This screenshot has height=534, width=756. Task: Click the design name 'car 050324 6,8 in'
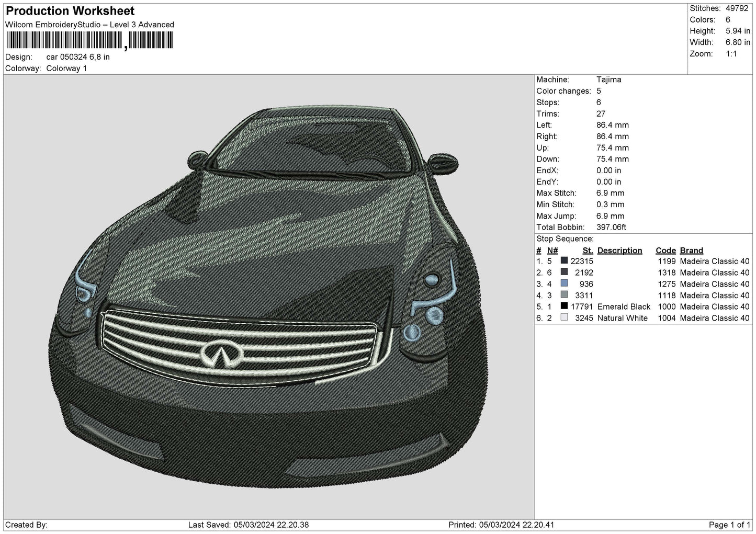pos(78,57)
